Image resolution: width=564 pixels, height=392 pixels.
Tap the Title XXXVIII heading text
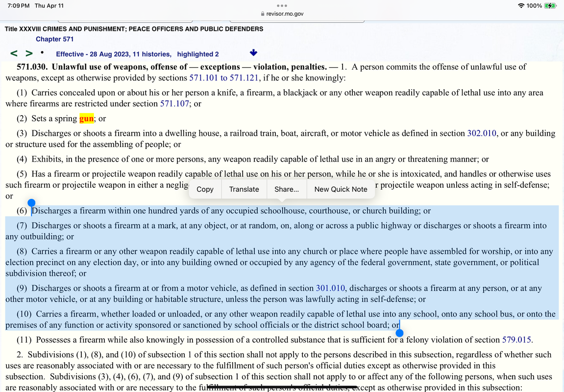click(x=134, y=29)
